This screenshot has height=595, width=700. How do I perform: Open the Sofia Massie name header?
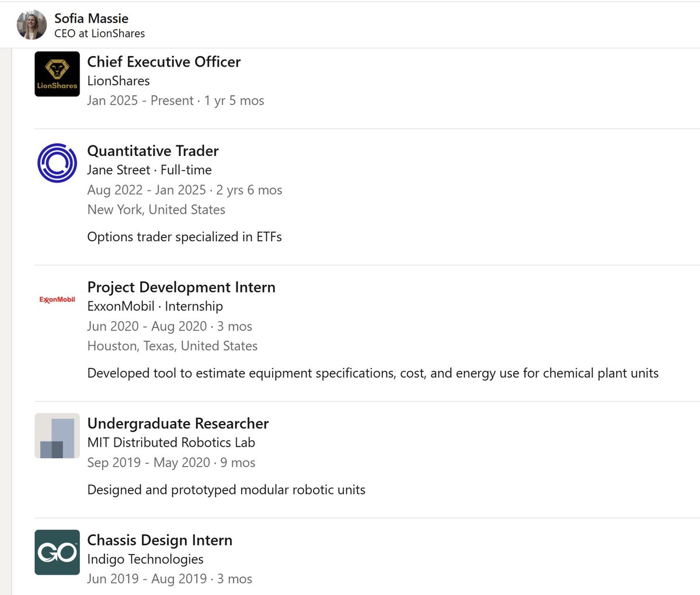tap(91, 18)
